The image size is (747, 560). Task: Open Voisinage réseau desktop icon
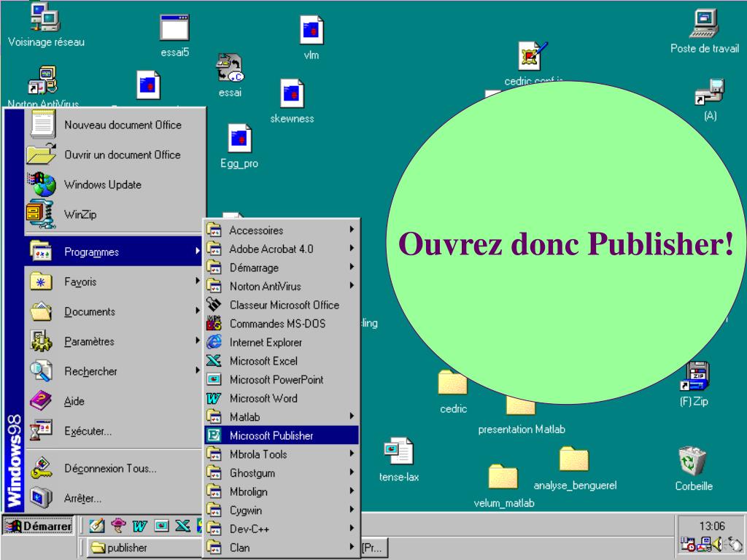coord(46,25)
